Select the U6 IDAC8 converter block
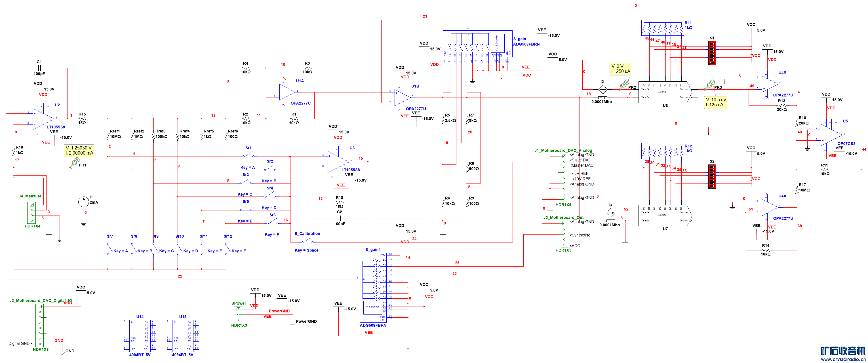 (665, 93)
